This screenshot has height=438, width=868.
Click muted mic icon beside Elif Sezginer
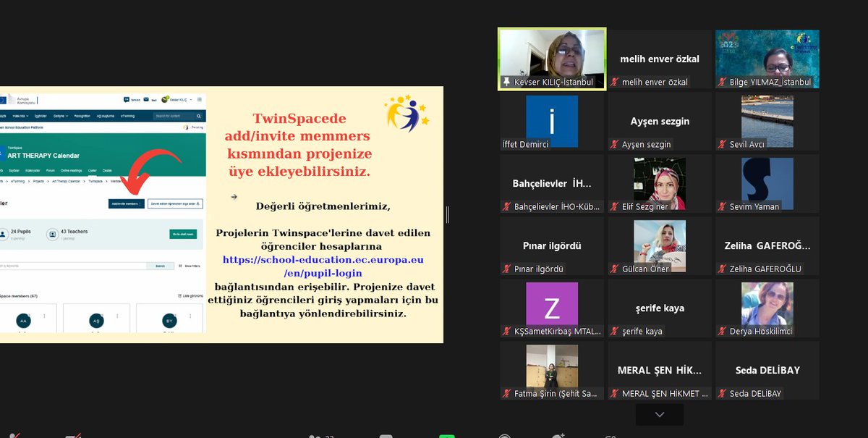coord(615,207)
